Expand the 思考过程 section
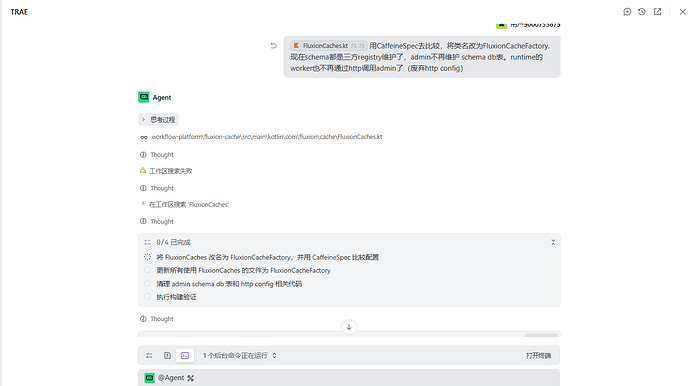Viewport: 690px width, 386px height. [x=158, y=120]
